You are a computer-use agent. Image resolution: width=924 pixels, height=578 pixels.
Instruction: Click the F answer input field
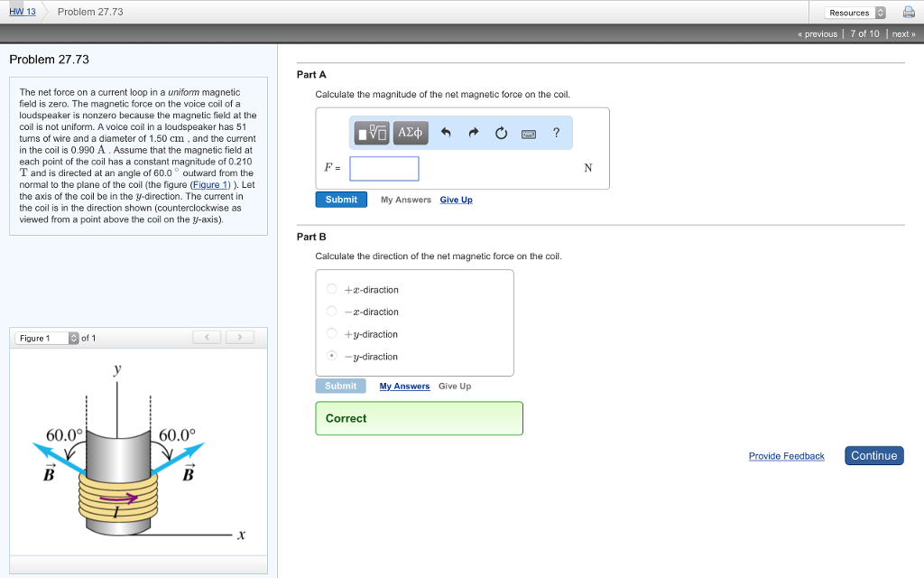point(384,169)
